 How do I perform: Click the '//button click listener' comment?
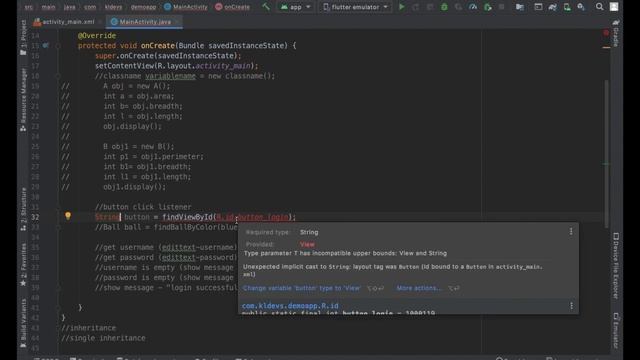[x=143, y=207]
